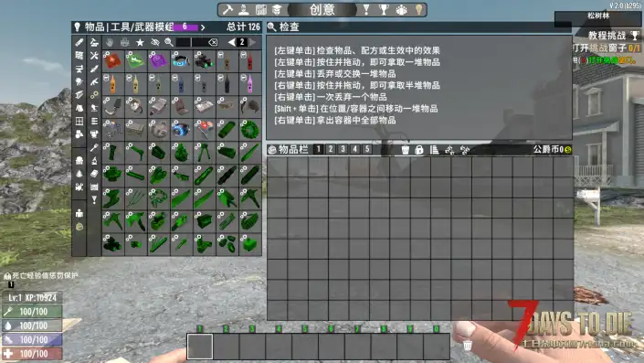Select the green mod schematic item
Screen dimensions: 644x363
(135, 61)
